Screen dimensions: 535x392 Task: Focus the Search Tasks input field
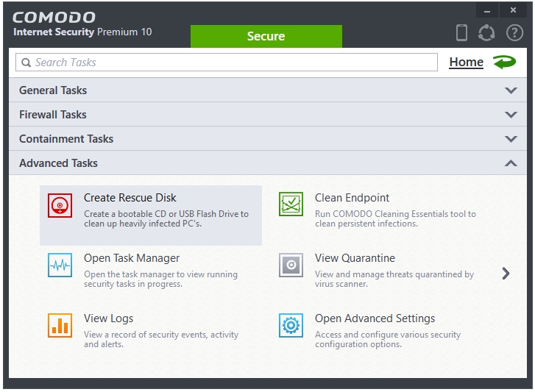click(x=227, y=62)
